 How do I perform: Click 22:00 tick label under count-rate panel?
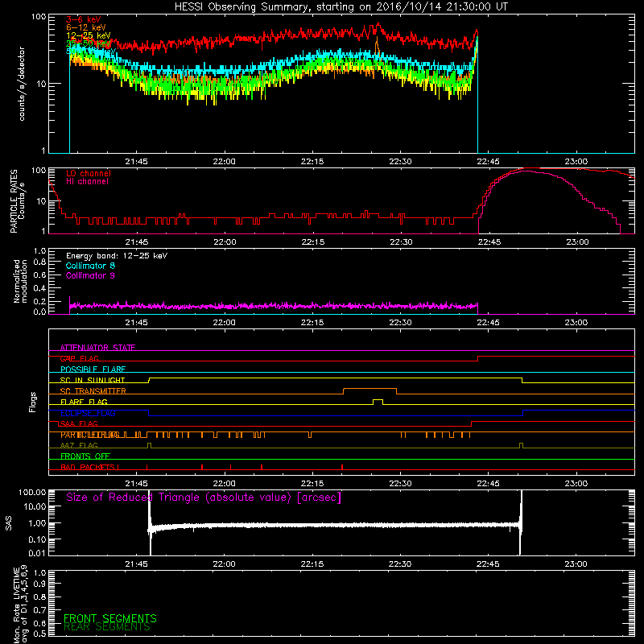225,162
